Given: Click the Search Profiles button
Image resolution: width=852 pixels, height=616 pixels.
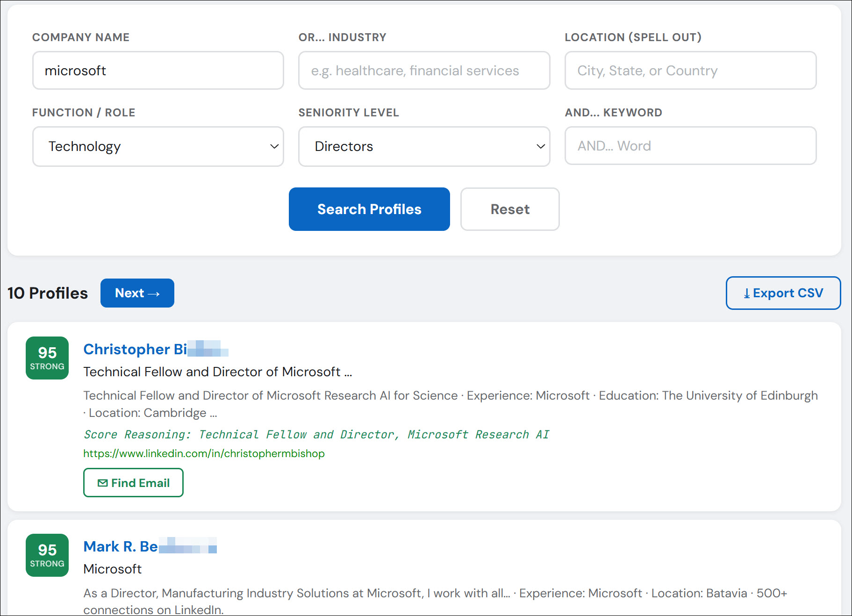Looking at the screenshot, I should click(x=369, y=209).
